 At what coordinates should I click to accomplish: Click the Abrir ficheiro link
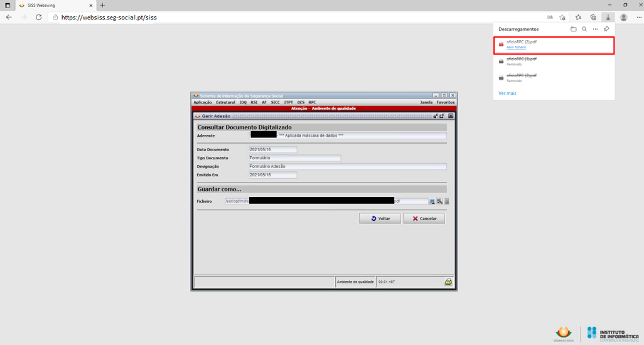[x=516, y=48]
